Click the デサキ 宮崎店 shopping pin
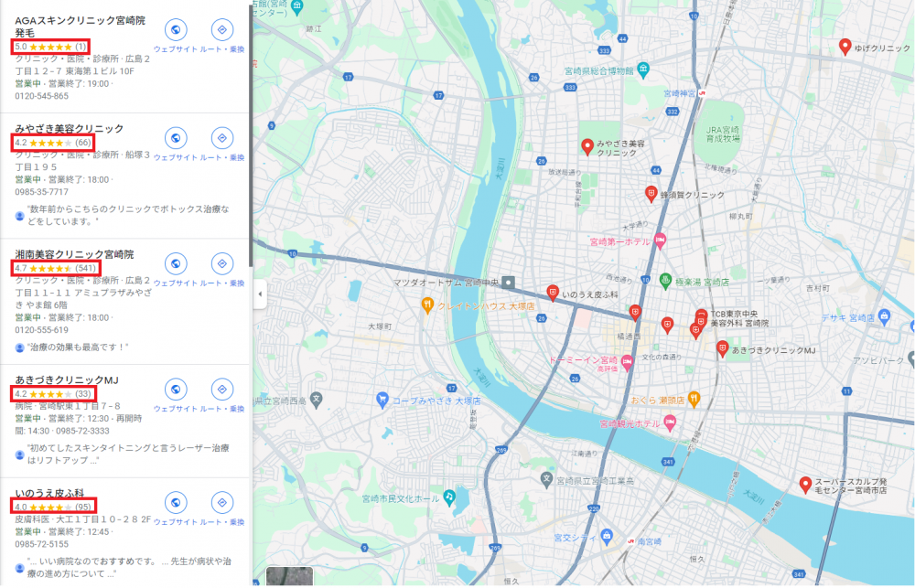The height and width of the screenshot is (588, 915). point(884,316)
